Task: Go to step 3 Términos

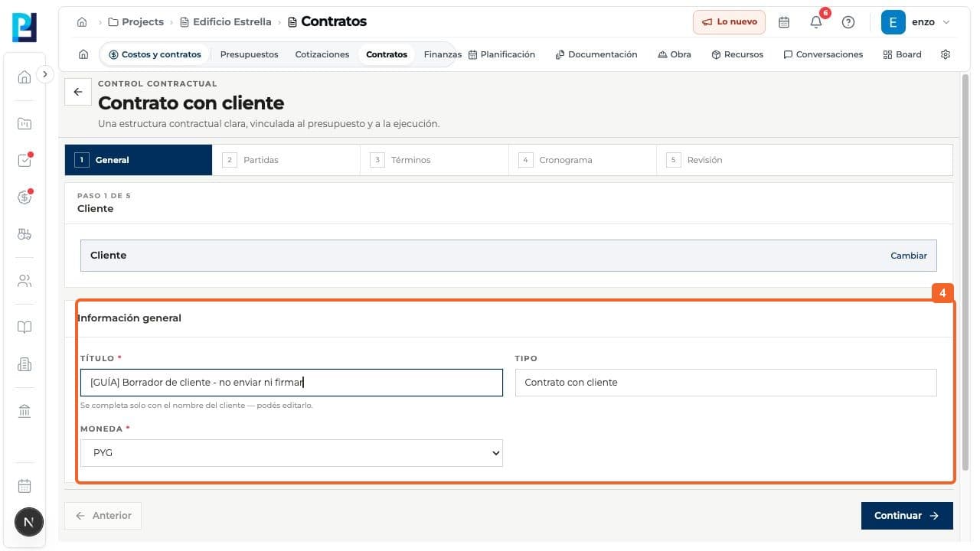Action: (434, 160)
